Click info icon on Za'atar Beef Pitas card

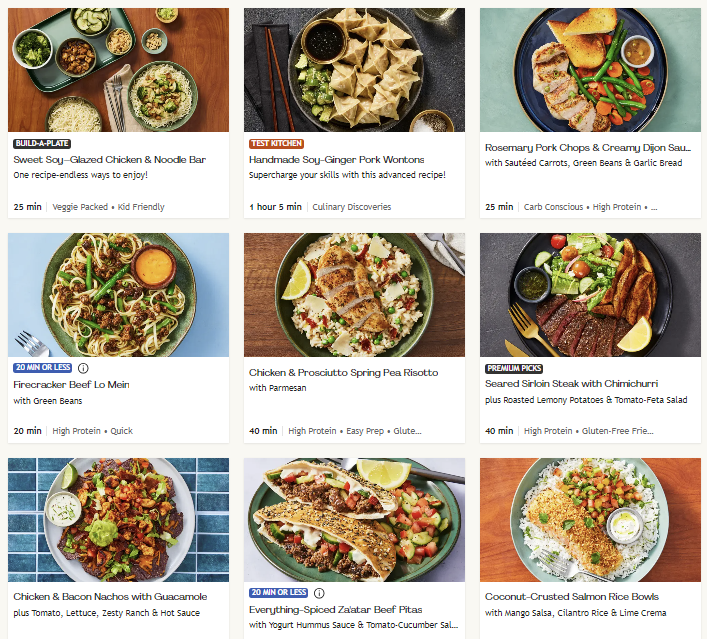click(x=319, y=593)
